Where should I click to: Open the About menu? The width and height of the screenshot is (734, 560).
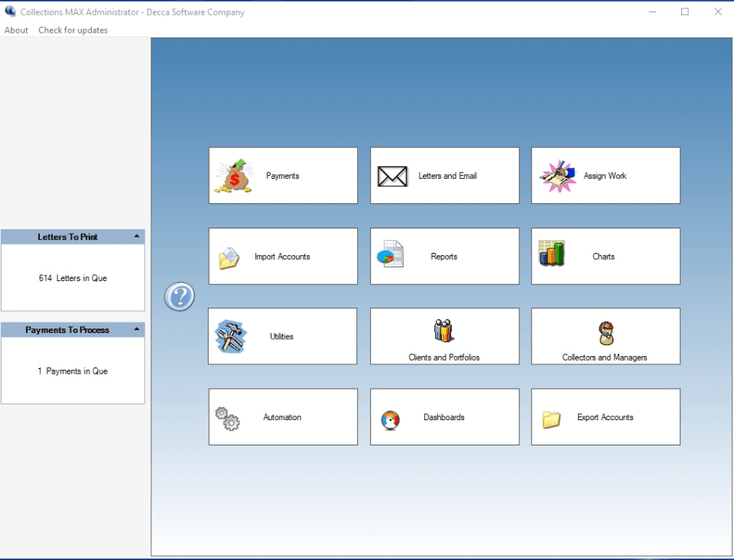16,31
